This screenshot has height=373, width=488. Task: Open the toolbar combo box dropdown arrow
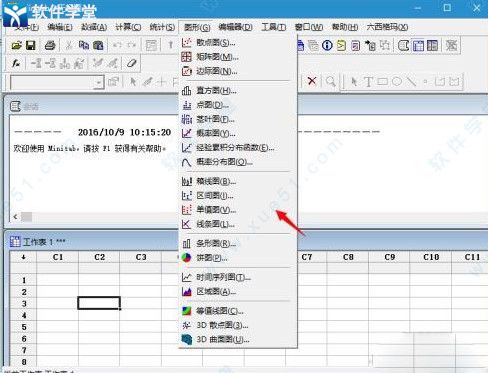[x=99, y=82]
